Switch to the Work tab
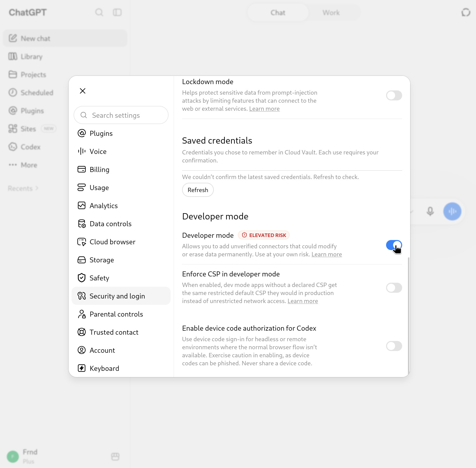 pos(331,13)
